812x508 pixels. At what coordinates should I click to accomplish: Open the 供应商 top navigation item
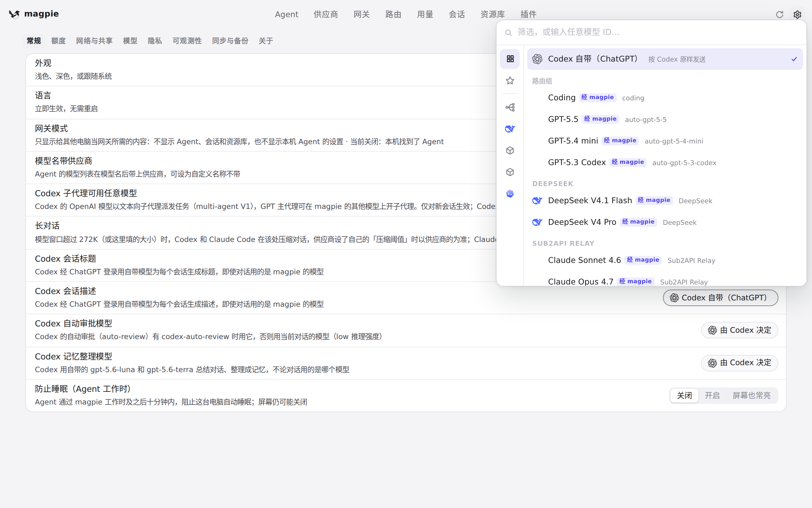click(x=326, y=15)
